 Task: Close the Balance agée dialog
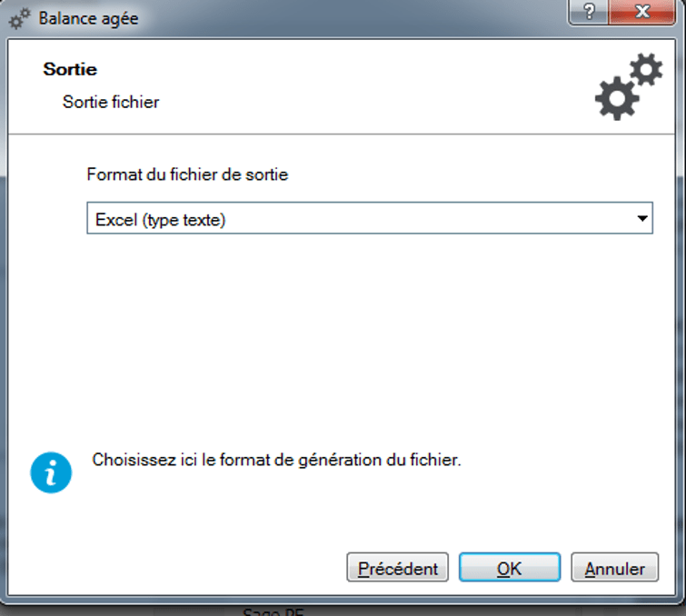coord(641,12)
